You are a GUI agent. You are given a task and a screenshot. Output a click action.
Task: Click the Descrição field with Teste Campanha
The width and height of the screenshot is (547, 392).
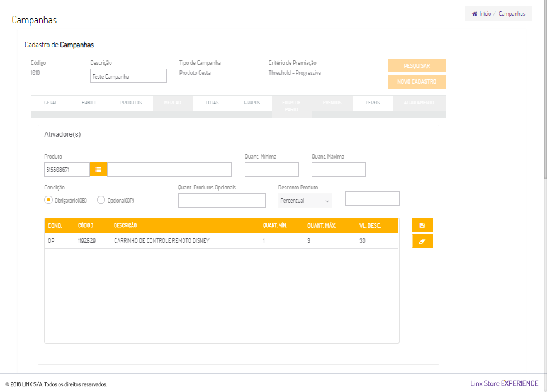[x=128, y=76]
